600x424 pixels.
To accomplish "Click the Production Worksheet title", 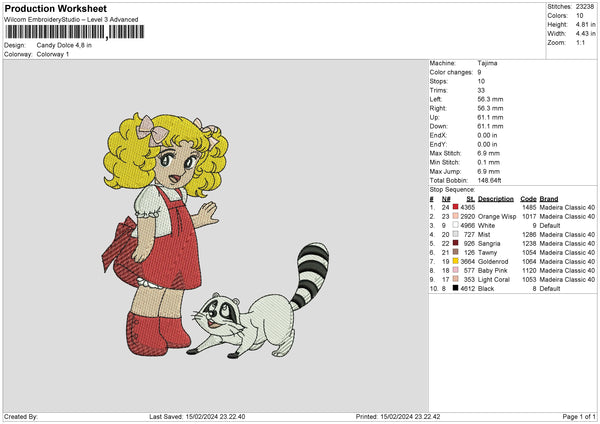I will click(55, 8).
